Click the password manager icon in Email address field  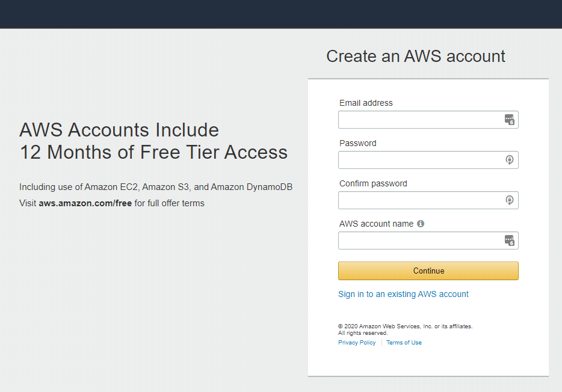coord(509,120)
